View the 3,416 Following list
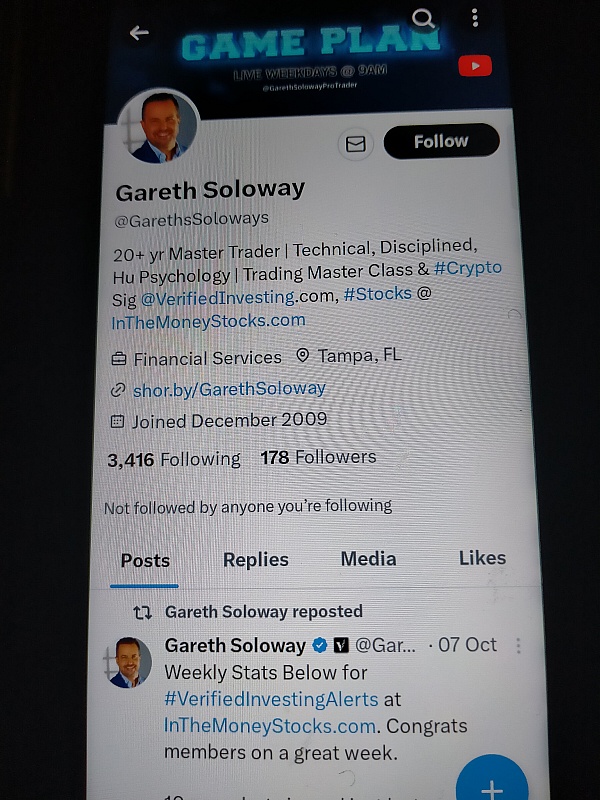 coord(174,459)
